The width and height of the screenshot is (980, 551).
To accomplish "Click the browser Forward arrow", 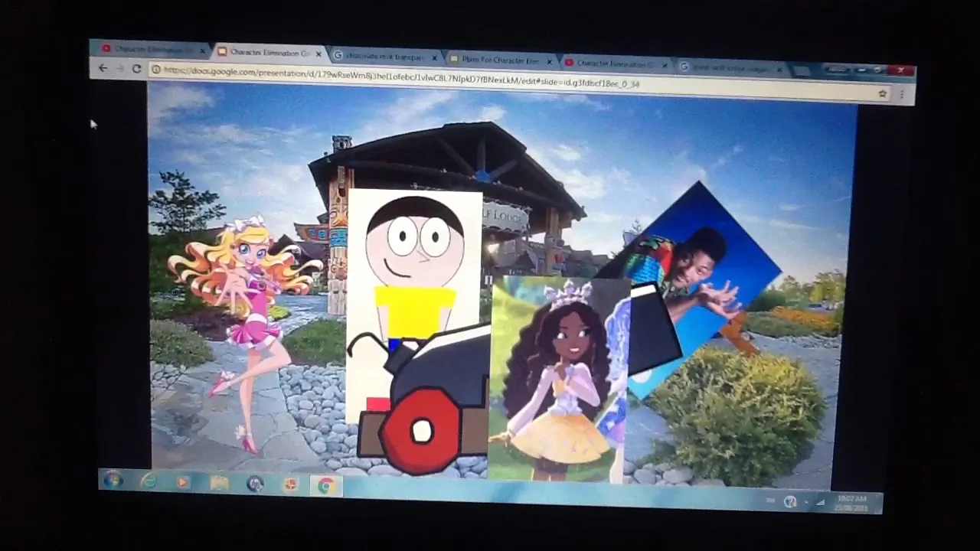I will pos(119,68).
